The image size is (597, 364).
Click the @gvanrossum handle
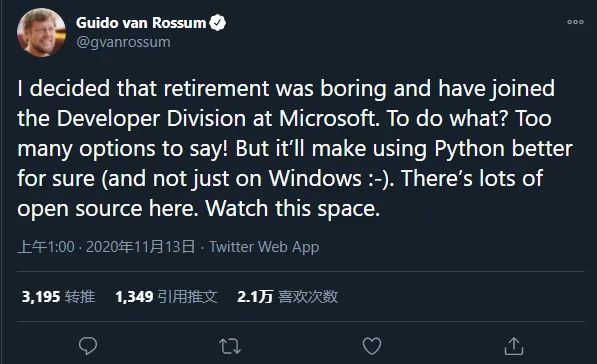tap(123, 42)
